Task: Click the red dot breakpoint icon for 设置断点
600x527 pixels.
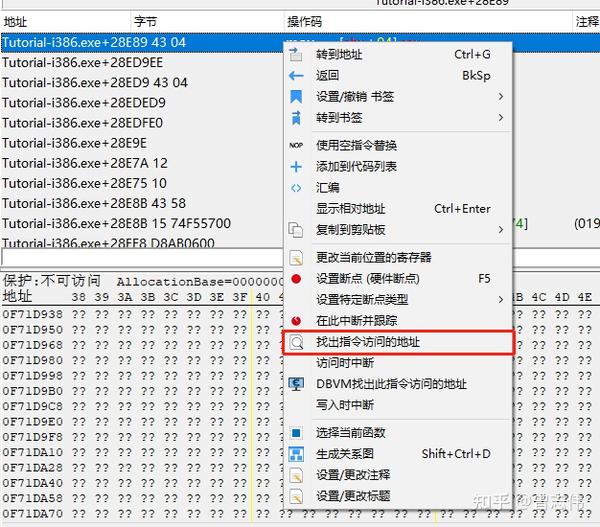Action: pos(296,279)
